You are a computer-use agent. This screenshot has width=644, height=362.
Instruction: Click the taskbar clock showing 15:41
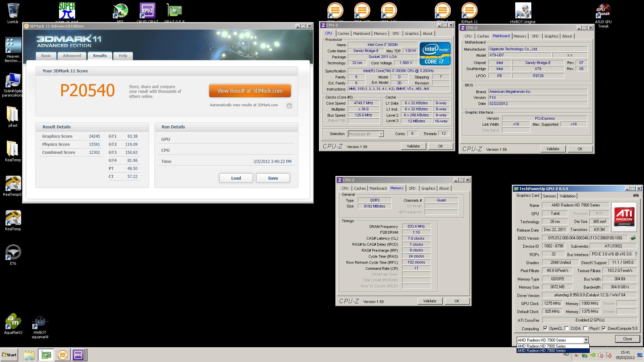[625, 352]
